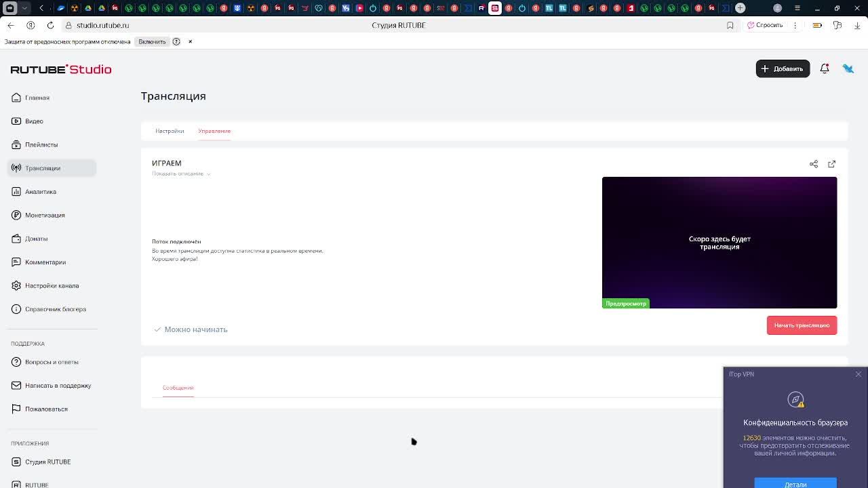
Task: Click the Пожаловаться flag icon
Action: pos(16,409)
